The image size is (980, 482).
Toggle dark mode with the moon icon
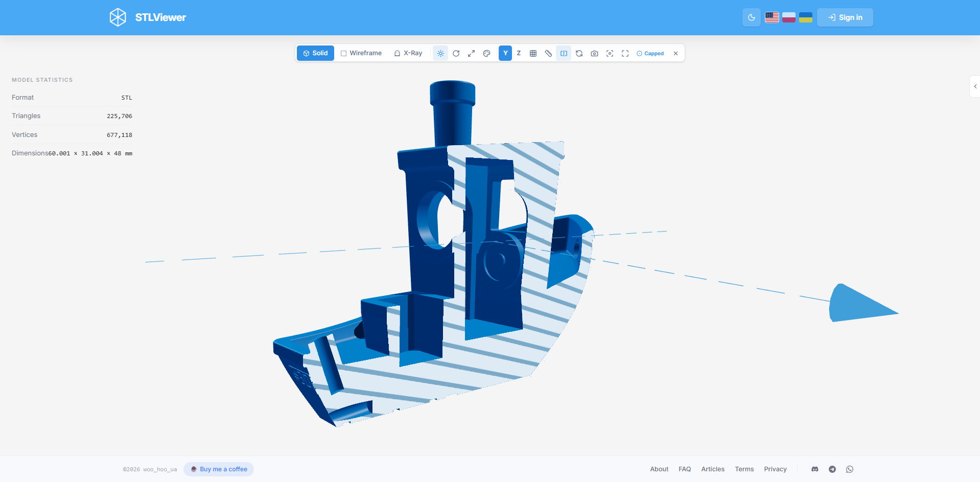[752, 17]
